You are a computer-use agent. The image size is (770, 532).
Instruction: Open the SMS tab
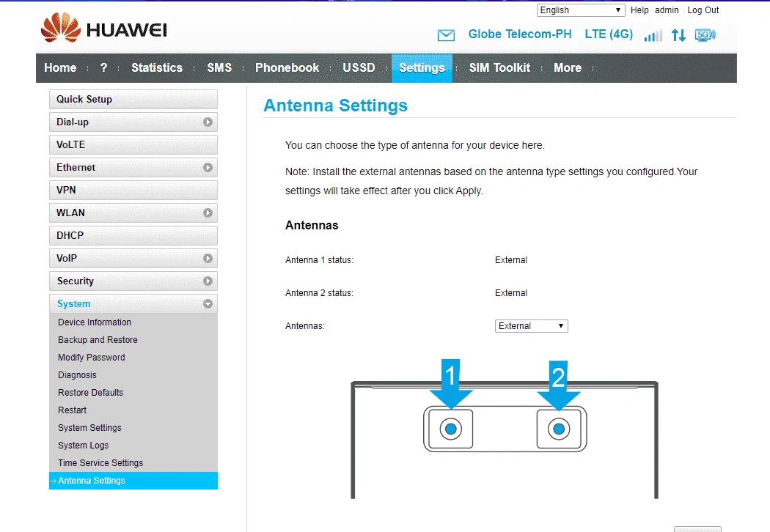pyautogui.click(x=219, y=67)
